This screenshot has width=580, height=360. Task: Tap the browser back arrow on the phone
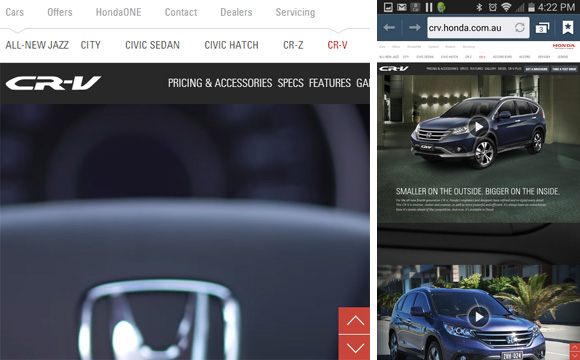tap(389, 27)
